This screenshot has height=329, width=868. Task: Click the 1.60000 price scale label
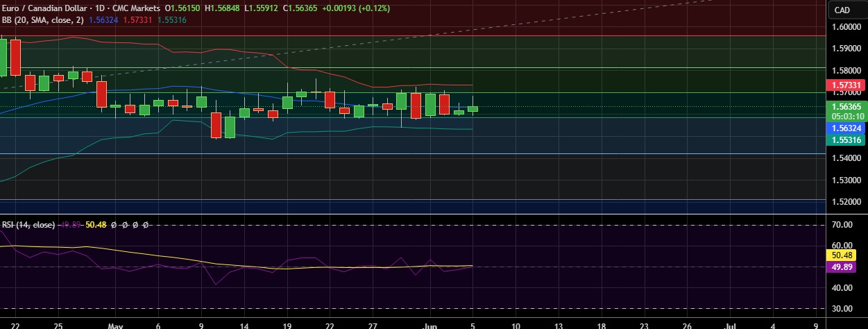846,27
